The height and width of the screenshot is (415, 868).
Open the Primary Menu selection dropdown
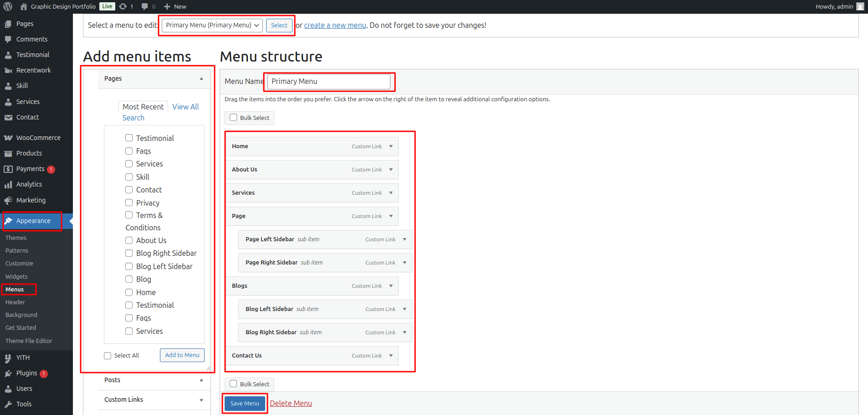pyautogui.click(x=212, y=25)
